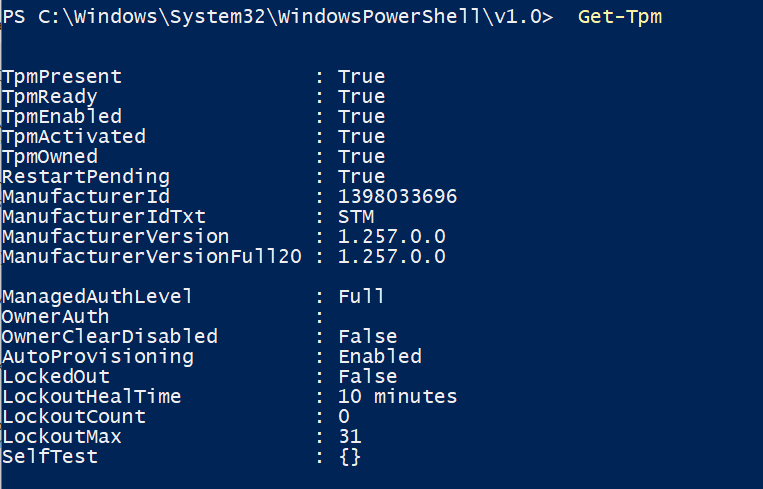Click the False value of OwnerClearDisabled
763x489 pixels.
(368, 336)
